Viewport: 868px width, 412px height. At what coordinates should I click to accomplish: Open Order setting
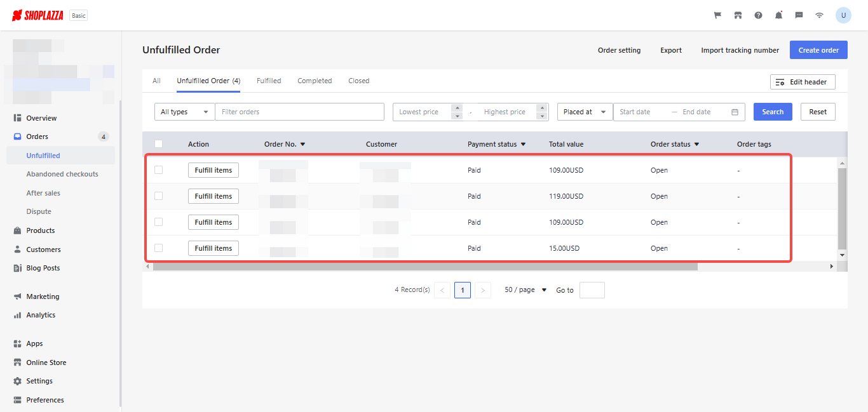(619, 50)
